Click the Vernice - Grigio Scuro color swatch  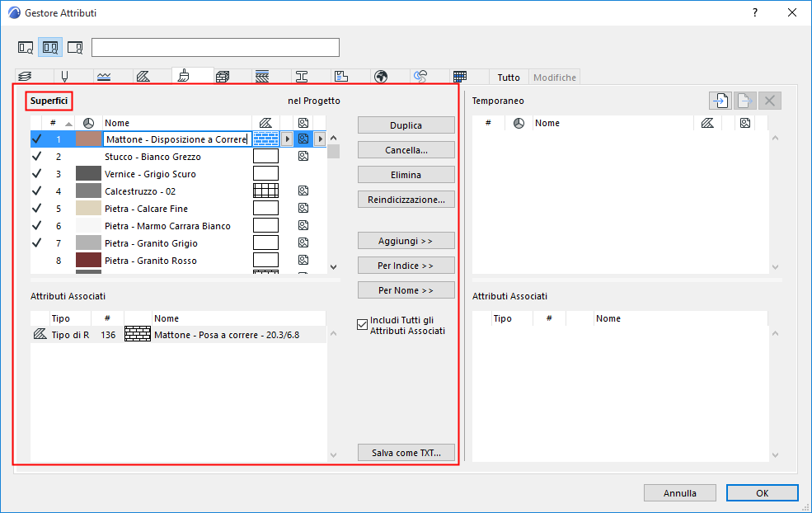88,173
